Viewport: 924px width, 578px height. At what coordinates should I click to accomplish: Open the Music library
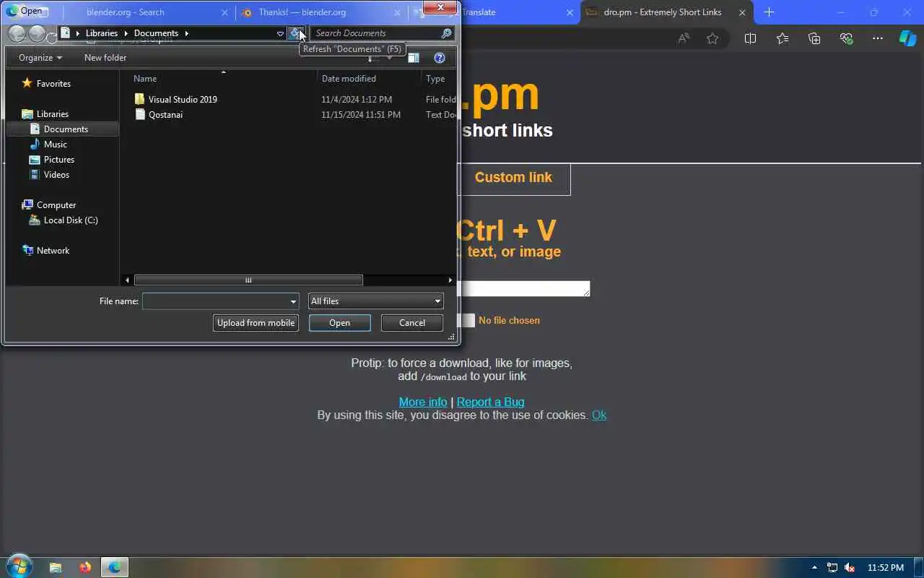56,144
